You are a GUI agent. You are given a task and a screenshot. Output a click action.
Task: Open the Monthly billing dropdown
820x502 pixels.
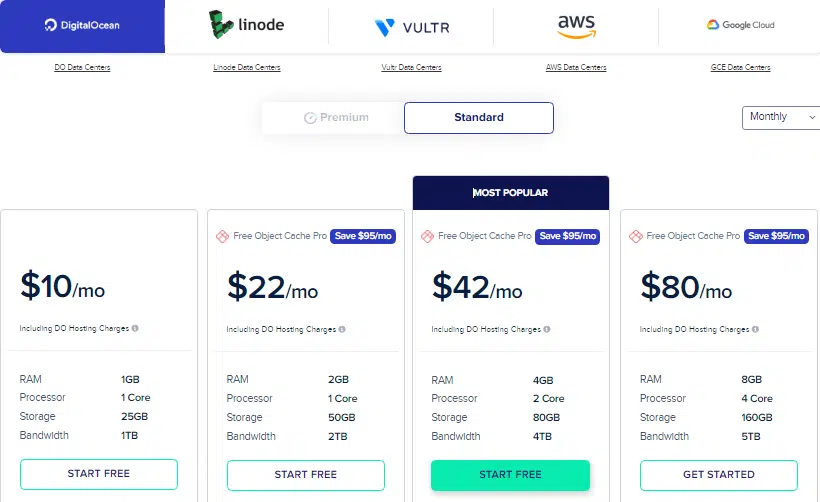[781, 118]
